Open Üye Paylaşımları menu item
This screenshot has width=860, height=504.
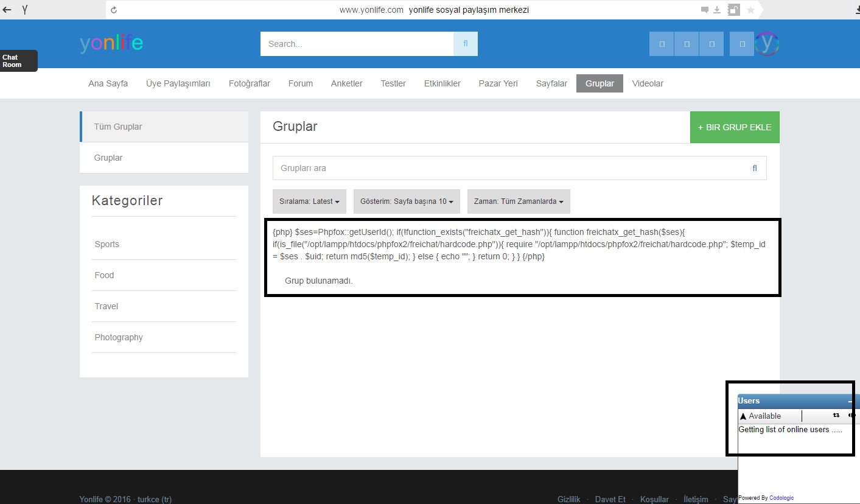click(x=178, y=83)
